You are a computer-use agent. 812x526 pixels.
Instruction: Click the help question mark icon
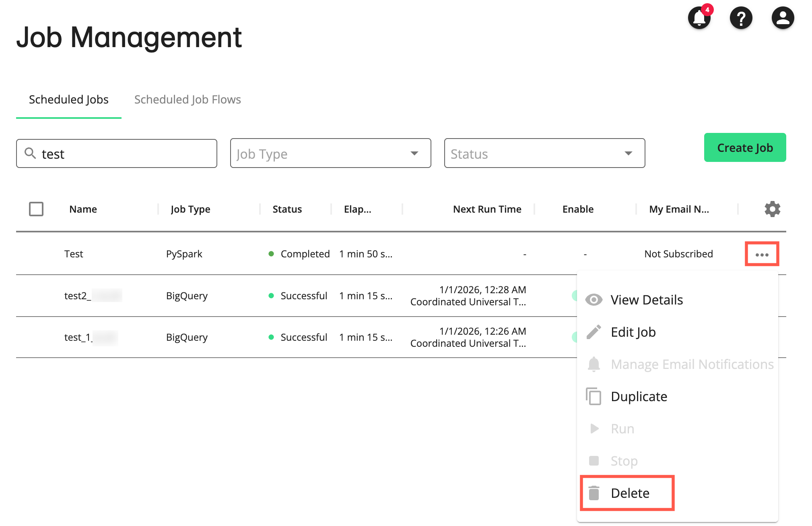pos(741,18)
